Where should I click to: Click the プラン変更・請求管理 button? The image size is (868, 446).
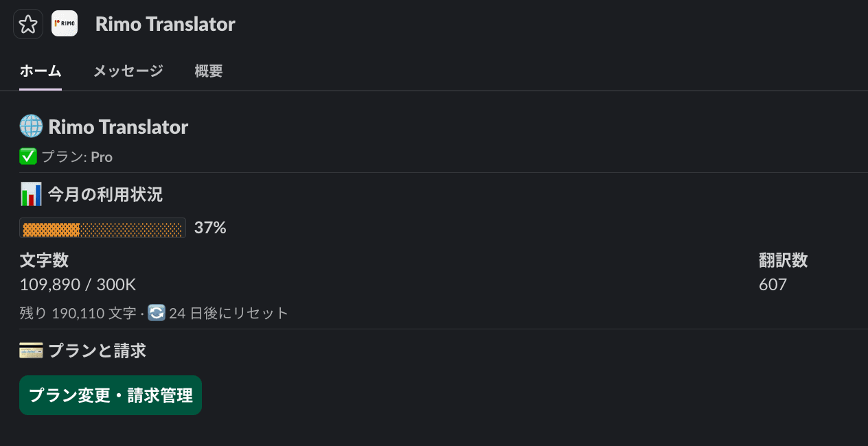[x=110, y=395]
